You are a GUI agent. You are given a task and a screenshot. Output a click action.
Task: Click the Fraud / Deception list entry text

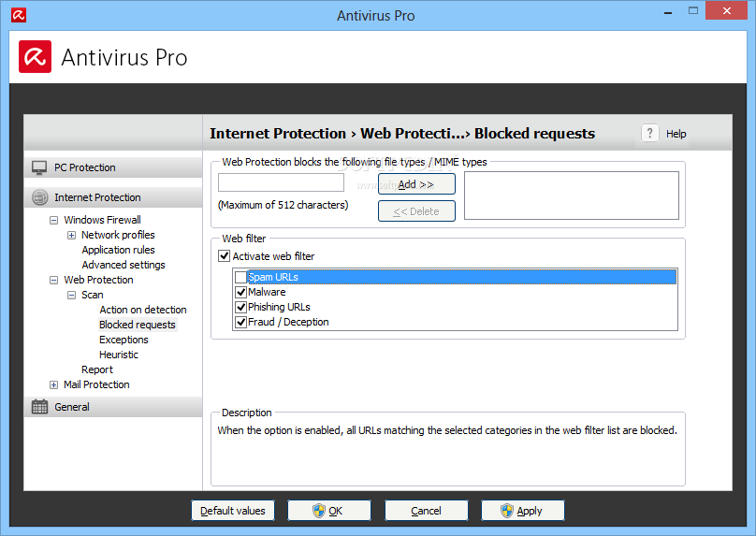pos(288,322)
